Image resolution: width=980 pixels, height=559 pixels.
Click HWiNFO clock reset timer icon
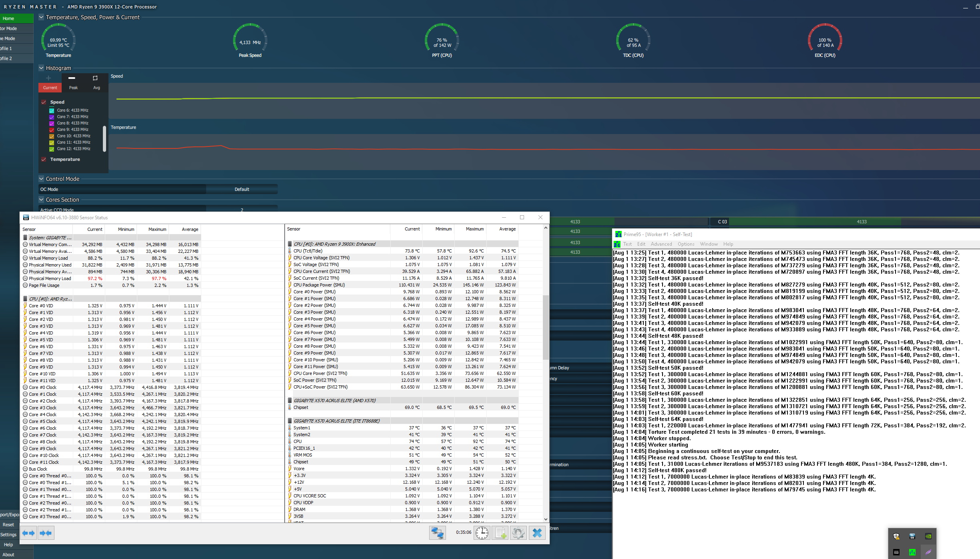[482, 533]
